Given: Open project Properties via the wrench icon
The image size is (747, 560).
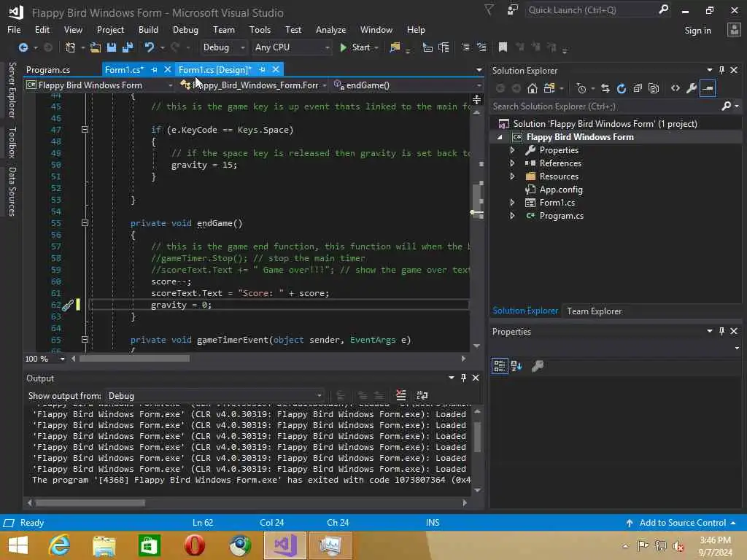Looking at the screenshot, I should (692, 88).
